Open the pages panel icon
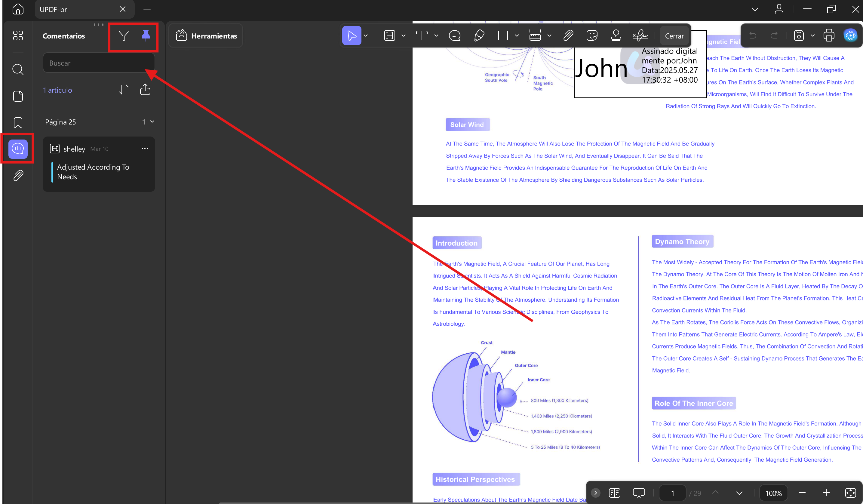This screenshot has width=863, height=504. (x=18, y=96)
